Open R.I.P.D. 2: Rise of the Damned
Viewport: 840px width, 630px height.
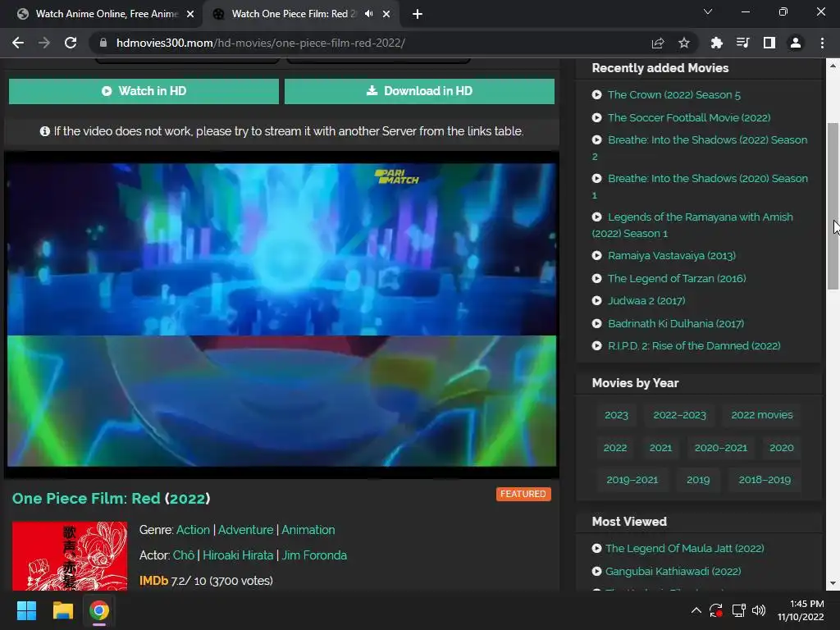point(694,346)
